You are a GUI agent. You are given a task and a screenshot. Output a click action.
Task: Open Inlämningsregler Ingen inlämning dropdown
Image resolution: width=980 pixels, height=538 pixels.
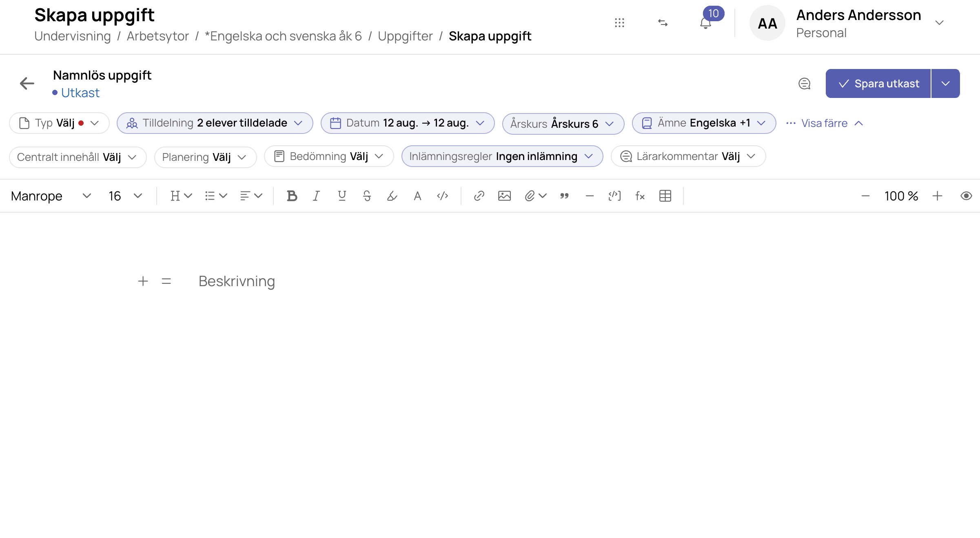tap(502, 157)
